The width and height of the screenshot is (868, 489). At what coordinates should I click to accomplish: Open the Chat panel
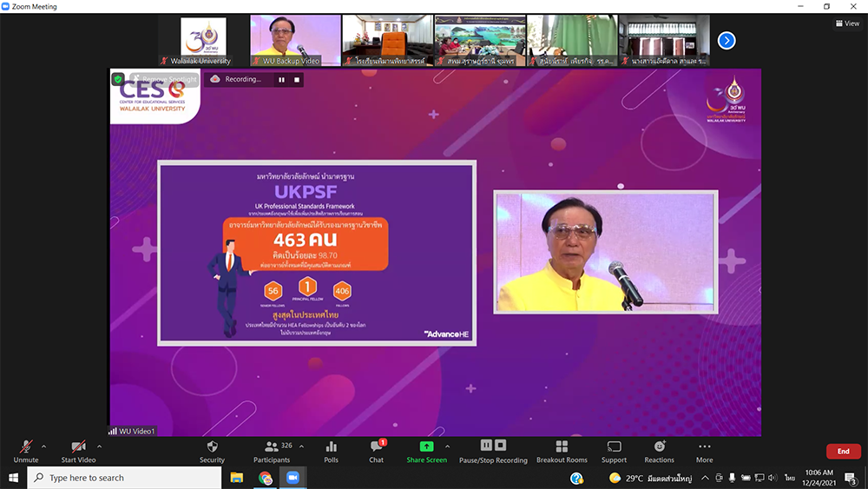pos(376,446)
